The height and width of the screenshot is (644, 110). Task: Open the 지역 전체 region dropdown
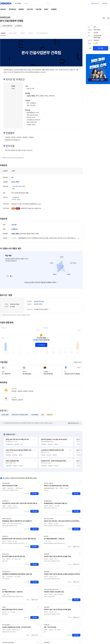pos(19,4)
